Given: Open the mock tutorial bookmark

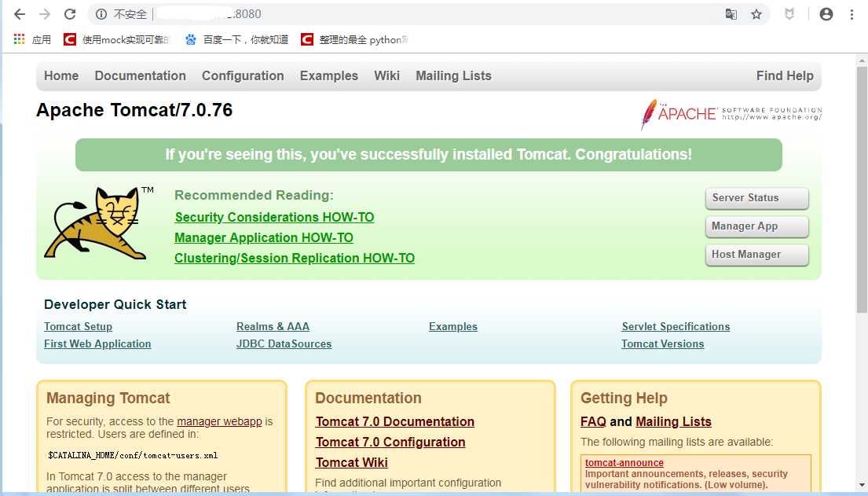Looking at the screenshot, I should [117, 39].
